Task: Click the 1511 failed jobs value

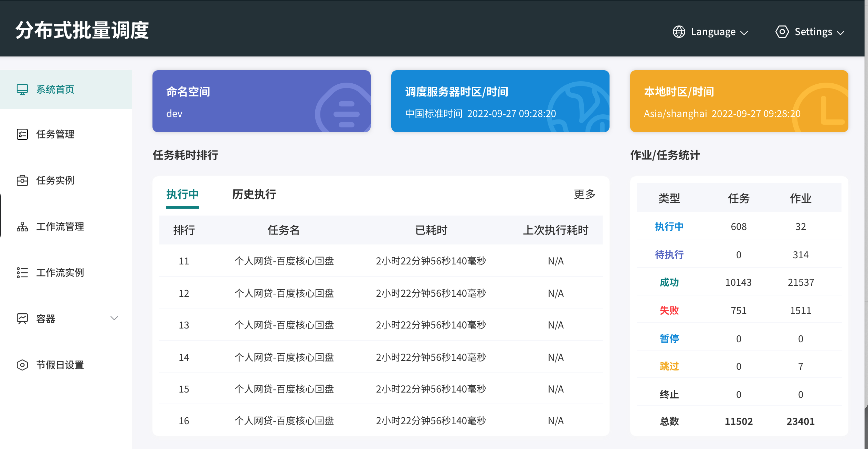Action: [x=801, y=311]
